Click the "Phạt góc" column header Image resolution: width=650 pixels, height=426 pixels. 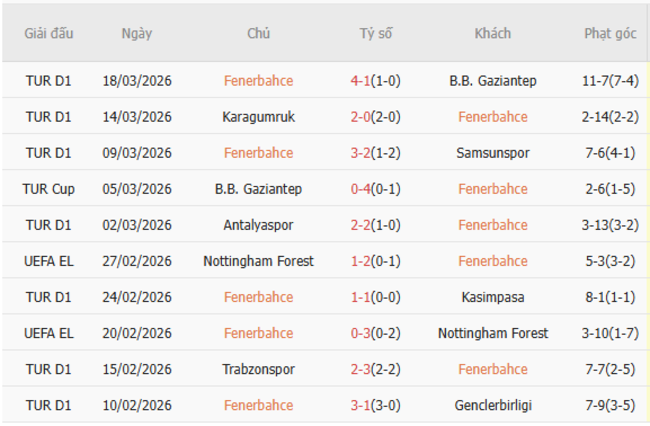(x=610, y=33)
